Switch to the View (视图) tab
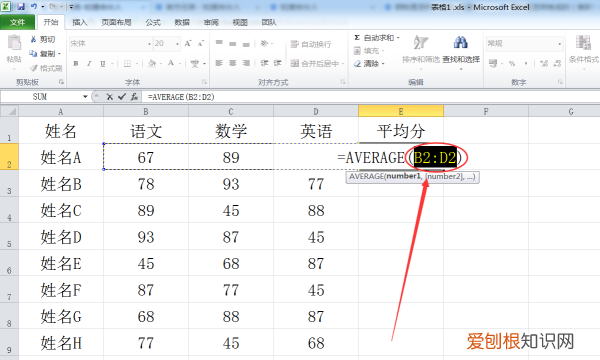Image resolution: width=600 pixels, height=360 pixels. [x=240, y=22]
